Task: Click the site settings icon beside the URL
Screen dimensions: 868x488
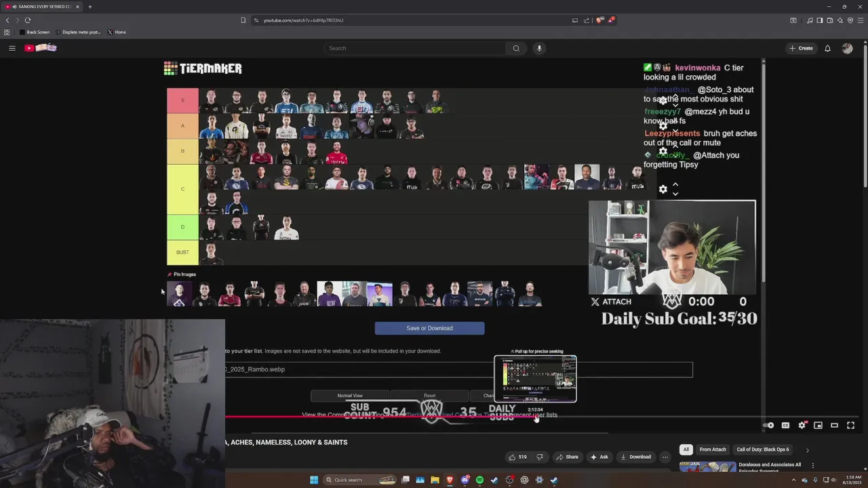Action: pyautogui.click(x=256, y=20)
